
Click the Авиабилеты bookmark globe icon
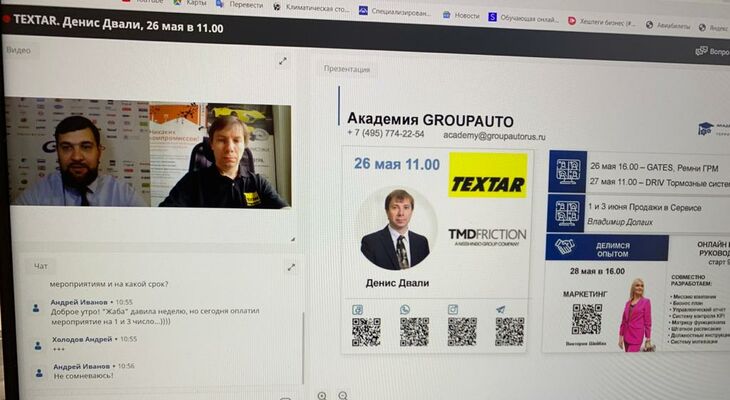point(649,25)
